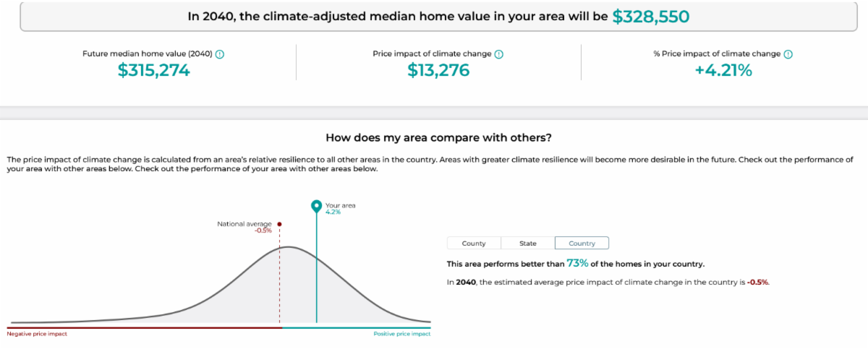Image resolution: width=868 pixels, height=349 pixels.
Task: Click the Your area 4.2% label
Action: pos(340,208)
